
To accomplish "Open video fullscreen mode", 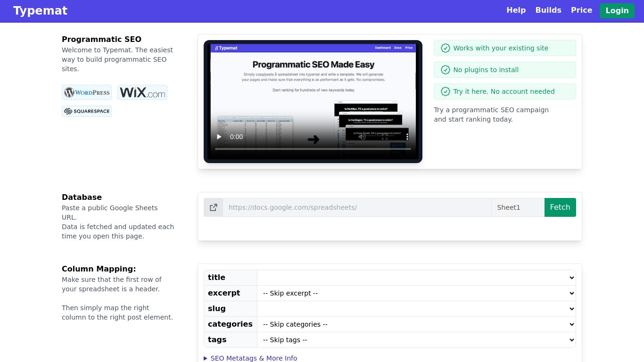I will 385,137.
